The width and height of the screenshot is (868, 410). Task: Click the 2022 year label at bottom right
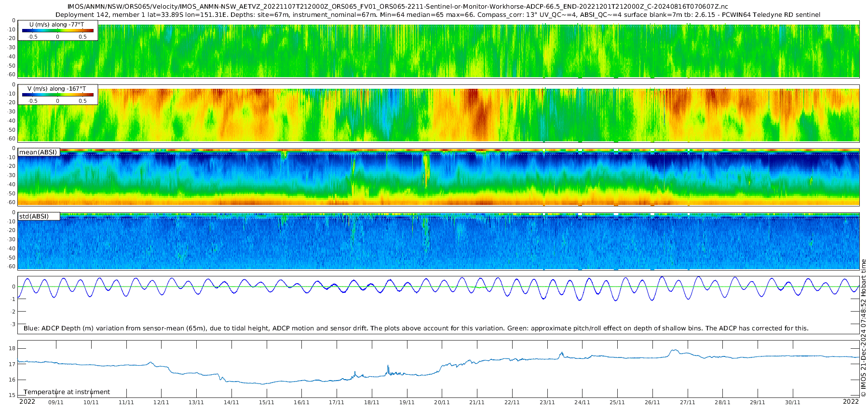tap(851, 402)
